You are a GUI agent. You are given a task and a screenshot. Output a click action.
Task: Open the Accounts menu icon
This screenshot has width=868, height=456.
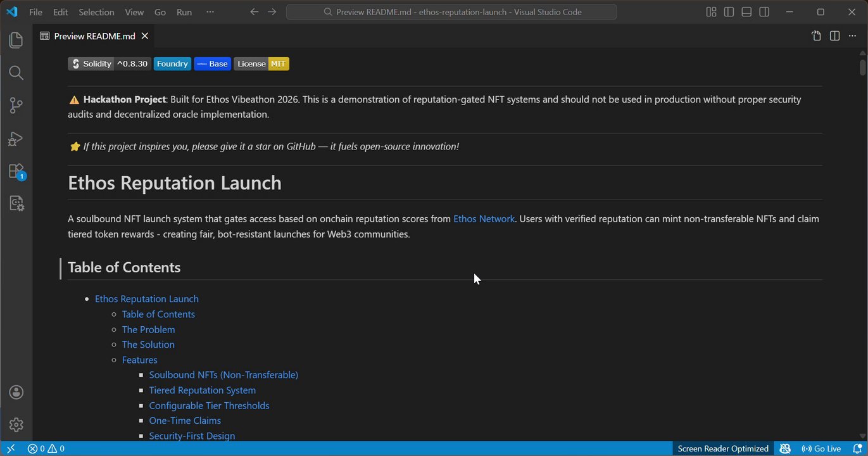coord(16,393)
